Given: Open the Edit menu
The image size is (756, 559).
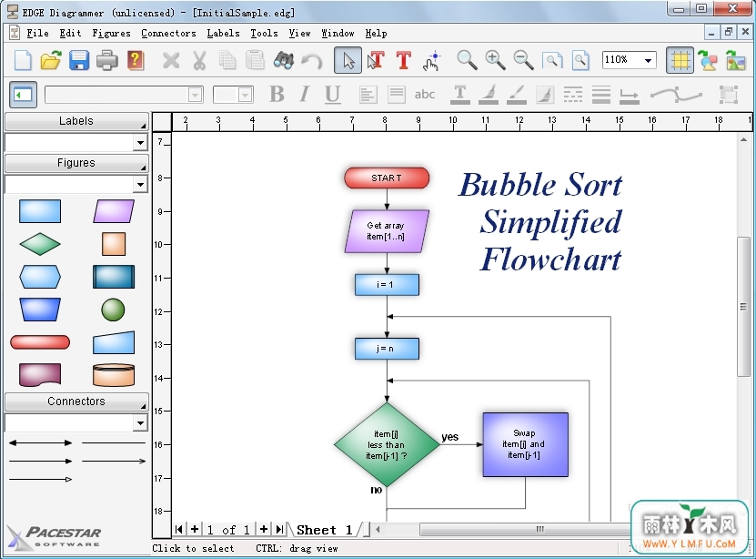Looking at the screenshot, I should point(70,33).
